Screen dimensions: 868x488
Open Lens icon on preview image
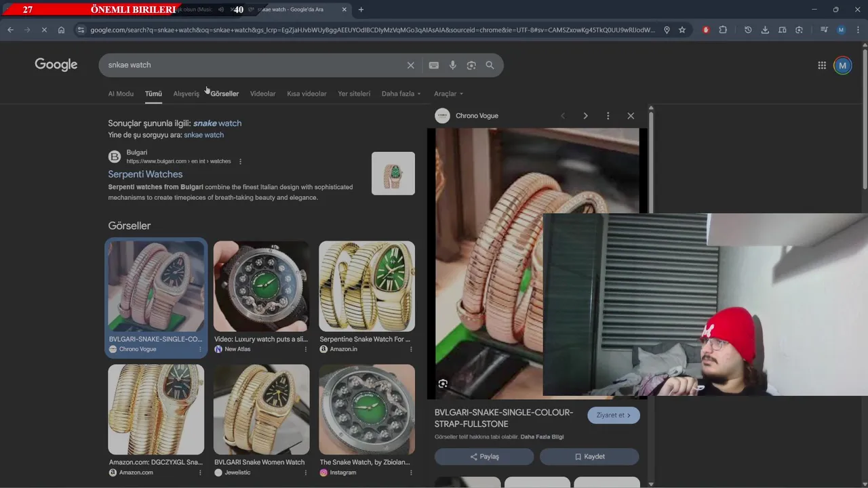click(443, 384)
